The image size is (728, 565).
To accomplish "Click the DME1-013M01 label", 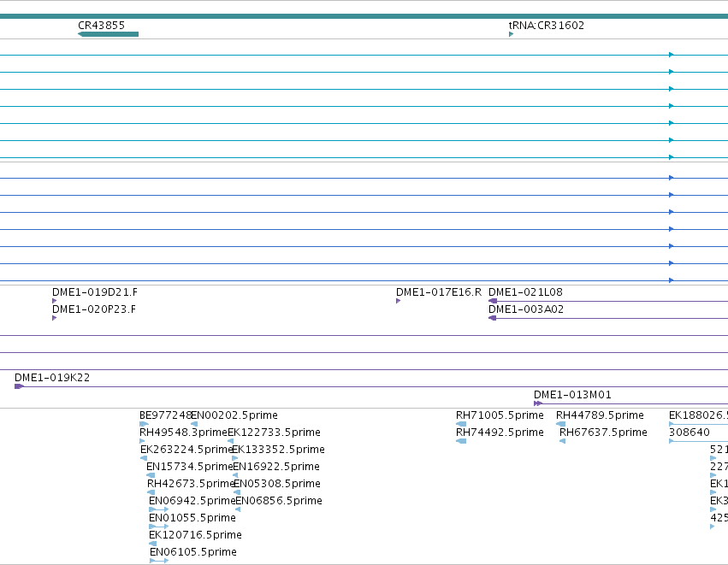I will pyautogui.click(x=572, y=395).
